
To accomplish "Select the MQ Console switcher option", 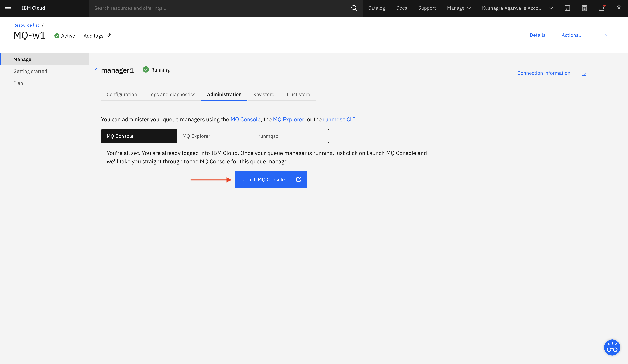I will pyautogui.click(x=139, y=136).
